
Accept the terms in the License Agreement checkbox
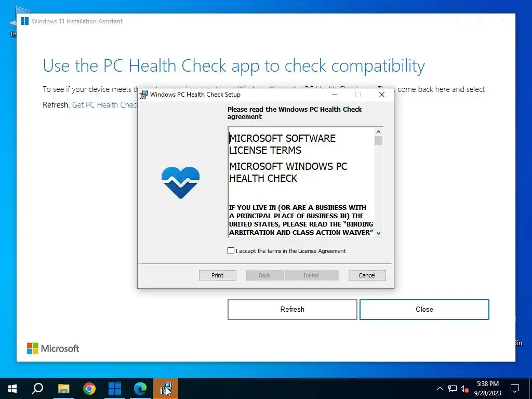[231, 251]
